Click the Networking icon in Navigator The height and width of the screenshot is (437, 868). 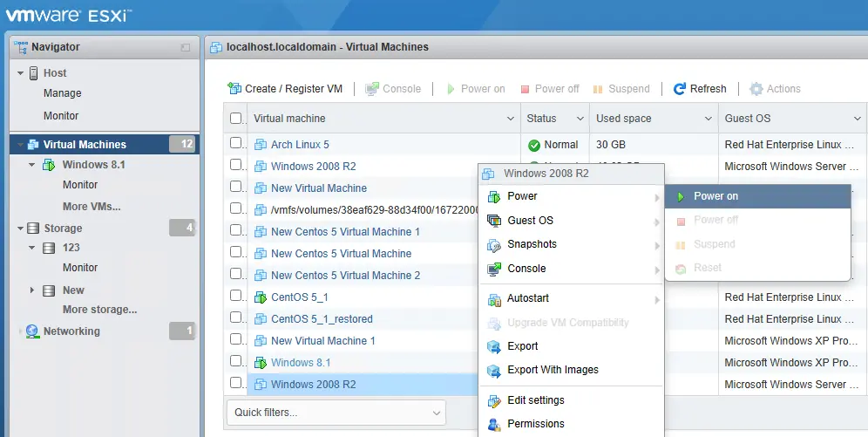click(x=33, y=331)
